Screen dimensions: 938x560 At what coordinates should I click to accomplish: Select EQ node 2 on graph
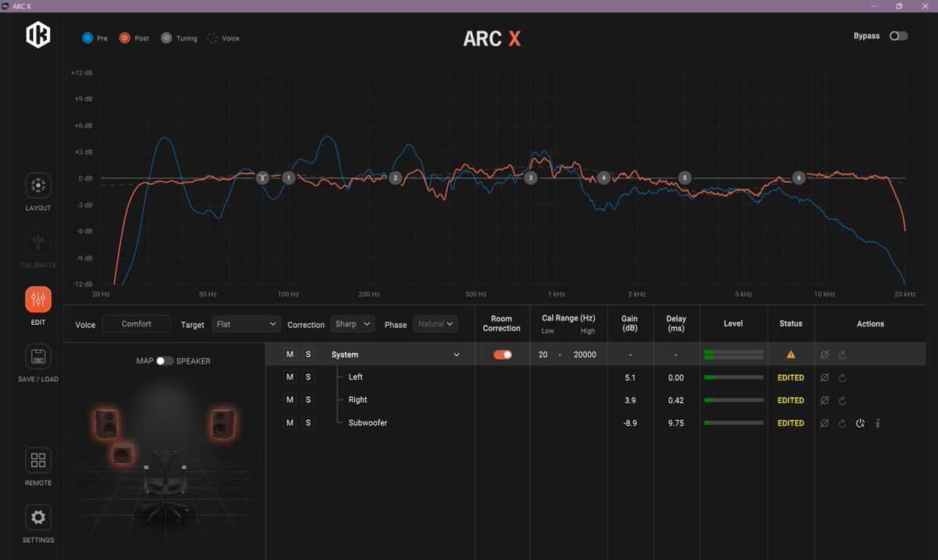pos(396,178)
